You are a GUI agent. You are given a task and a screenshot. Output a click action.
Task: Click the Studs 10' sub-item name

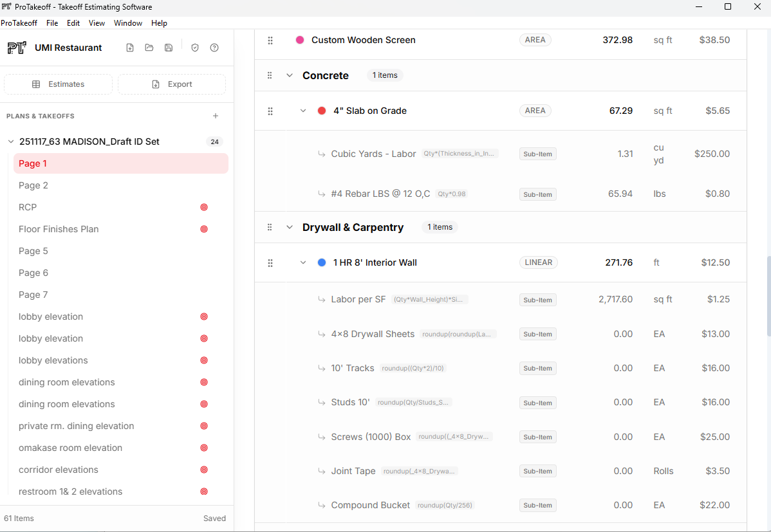click(x=351, y=402)
